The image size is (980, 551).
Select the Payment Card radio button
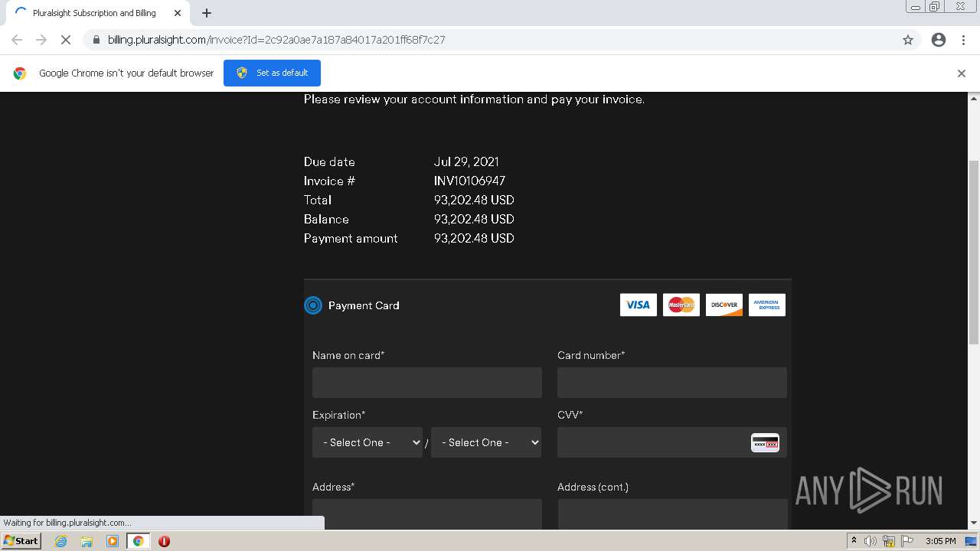tap(313, 305)
